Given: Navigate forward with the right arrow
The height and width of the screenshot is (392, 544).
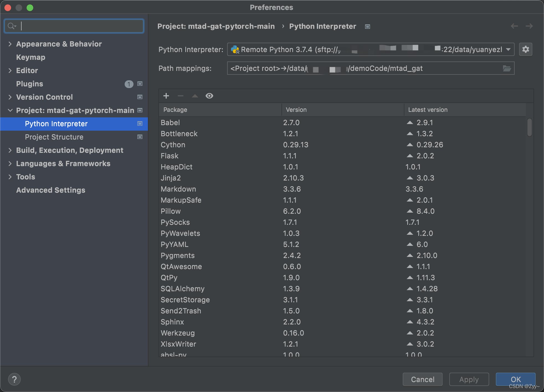Looking at the screenshot, I should click(529, 26).
